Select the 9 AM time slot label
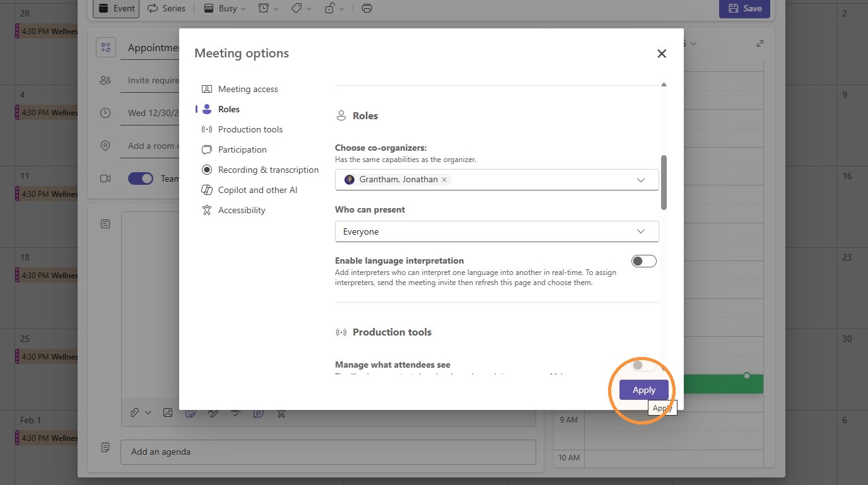The width and height of the screenshot is (868, 485). pos(568,419)
